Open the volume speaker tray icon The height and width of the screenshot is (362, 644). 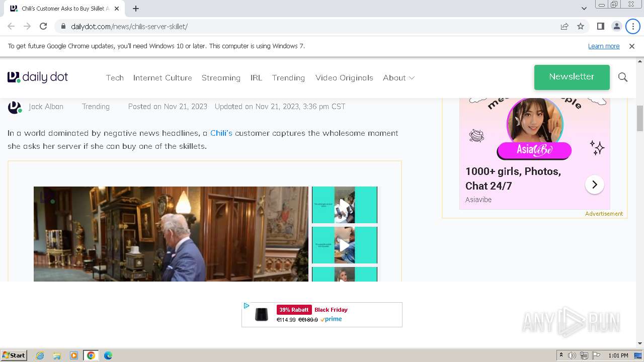pos(572,355)
